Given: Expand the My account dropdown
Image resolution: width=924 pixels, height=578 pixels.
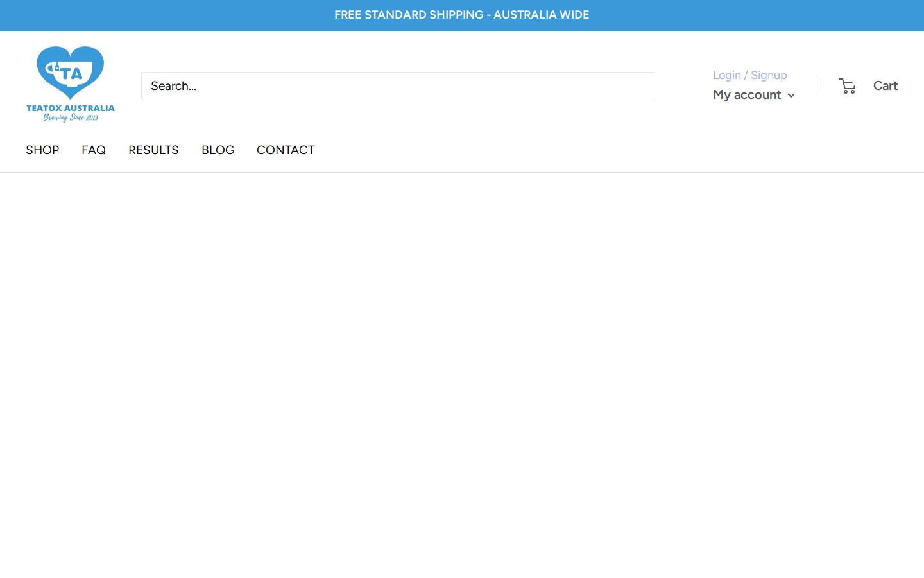Looking at the screenshot, I should (x=754, y=94).
